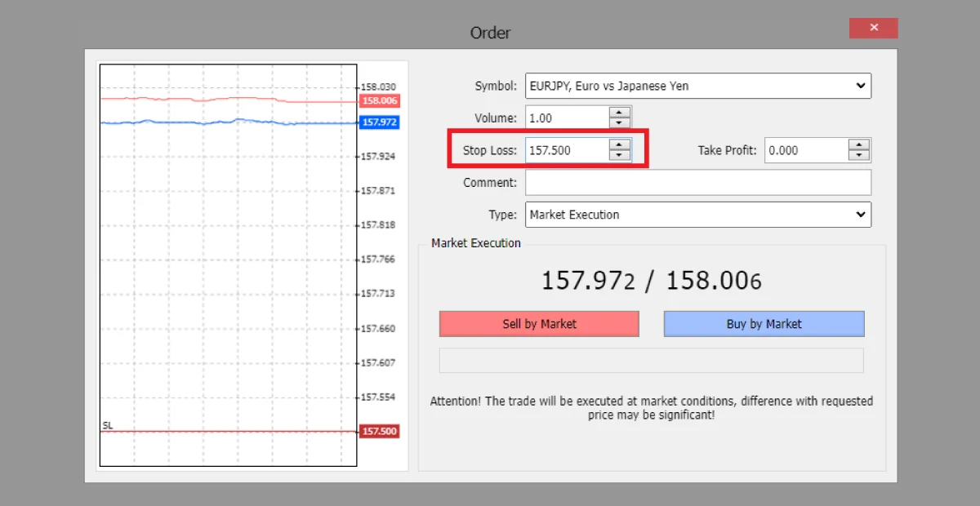Click the ask price 158.006 label on chart
The width and height of the screenshot is (980, 506).
tap(379, 100)
